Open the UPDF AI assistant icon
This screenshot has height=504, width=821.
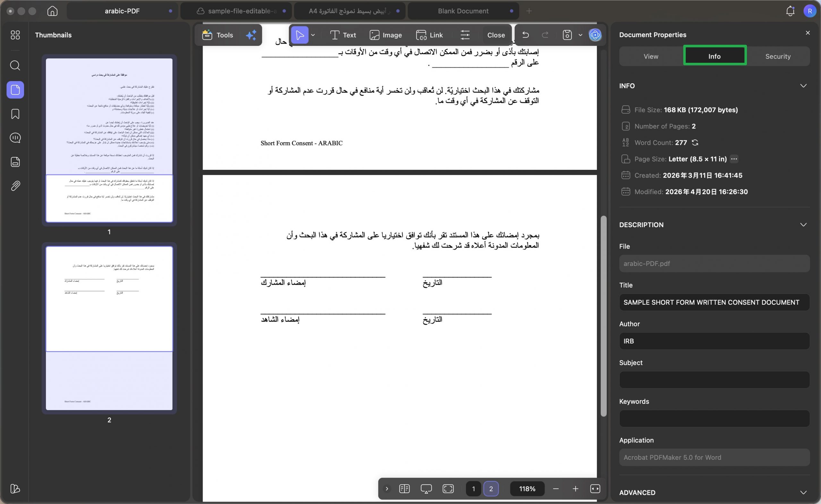[595, 35]
